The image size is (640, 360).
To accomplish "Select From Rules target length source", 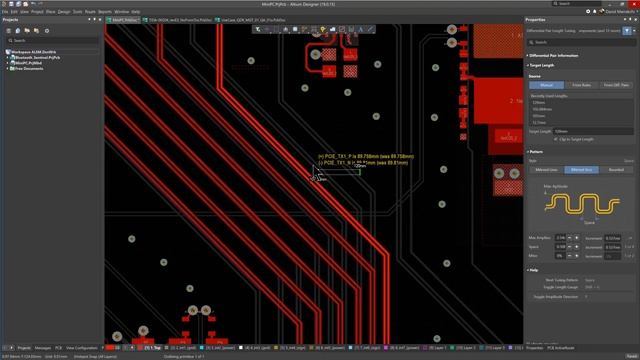I will click(x=582, y=85).
